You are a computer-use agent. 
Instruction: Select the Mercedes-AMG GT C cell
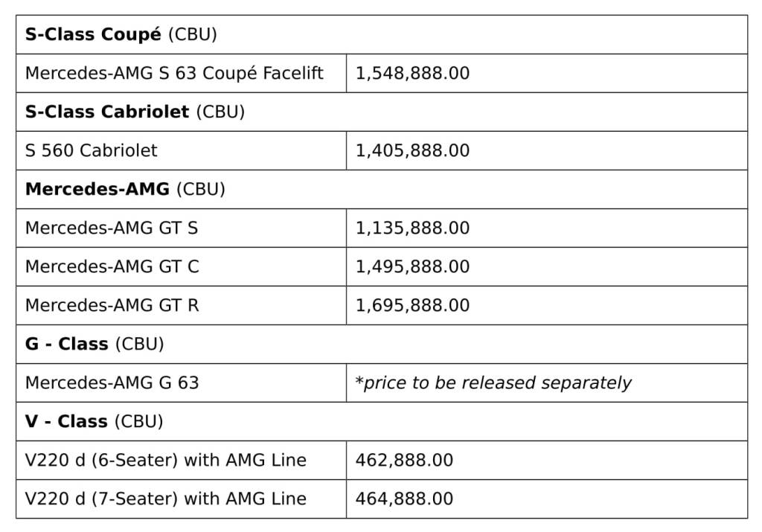tap(112, 266)
